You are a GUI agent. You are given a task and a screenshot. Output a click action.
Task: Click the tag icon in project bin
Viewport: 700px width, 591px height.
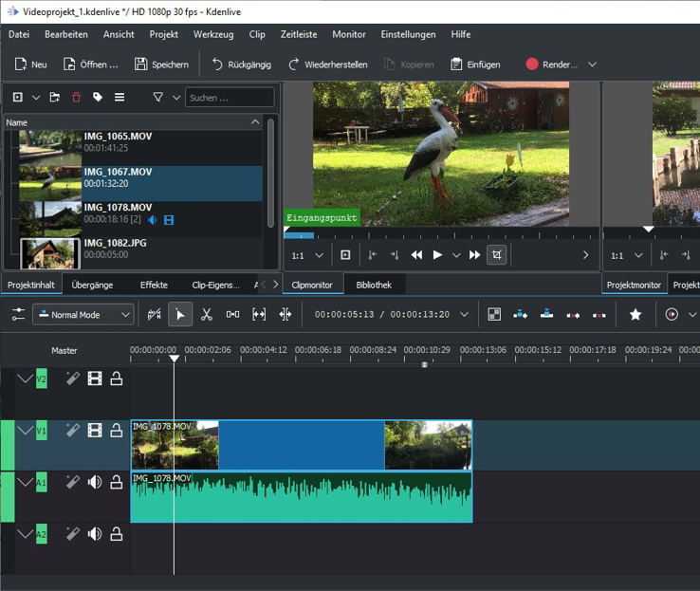(98, 97)
